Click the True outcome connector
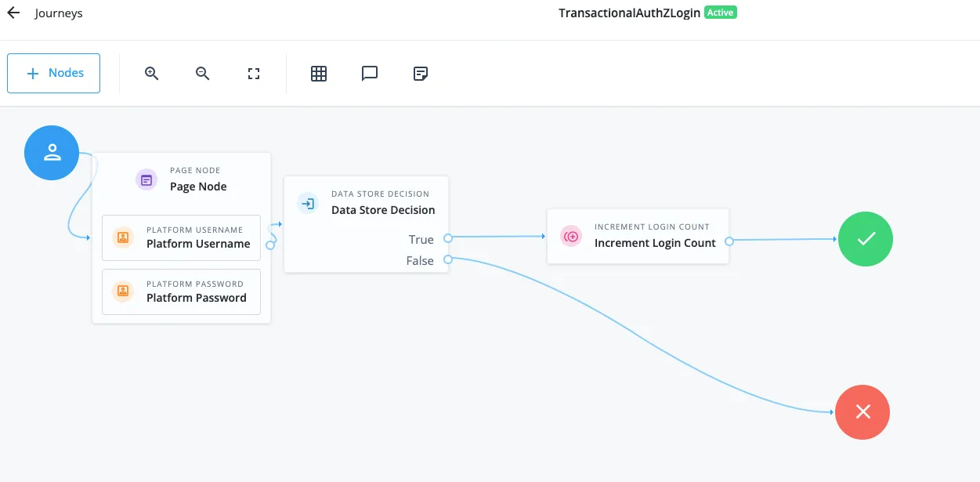This screenshot has width=980, height=482. pyautogui.click(x=447, y=238)
